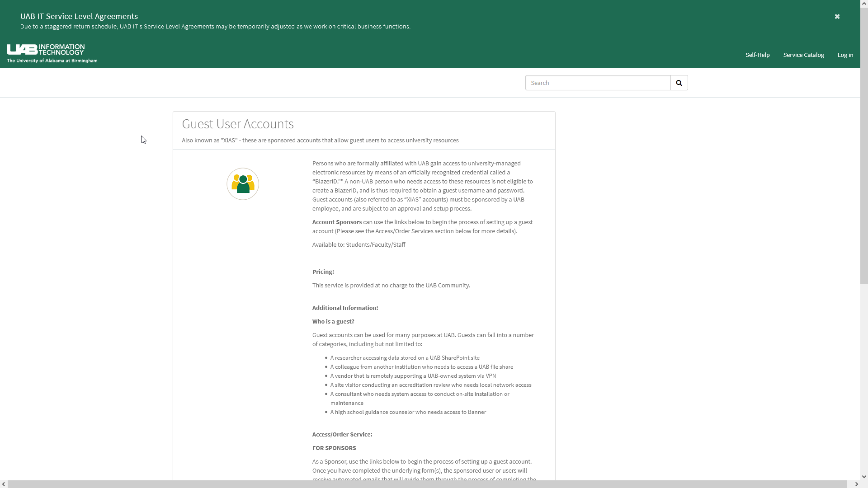Click the 'Additional Information:' heading

pyautogui.click(x=345, y=308)
